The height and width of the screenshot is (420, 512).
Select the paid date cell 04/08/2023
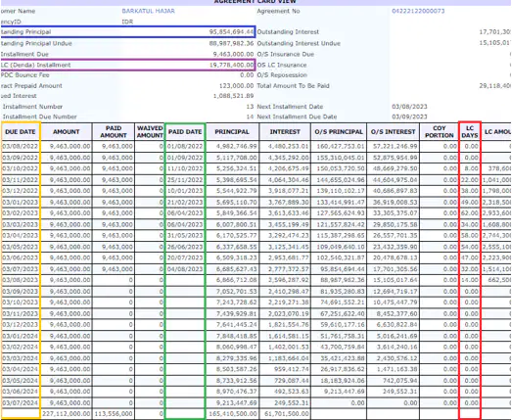tap(185, 269)
